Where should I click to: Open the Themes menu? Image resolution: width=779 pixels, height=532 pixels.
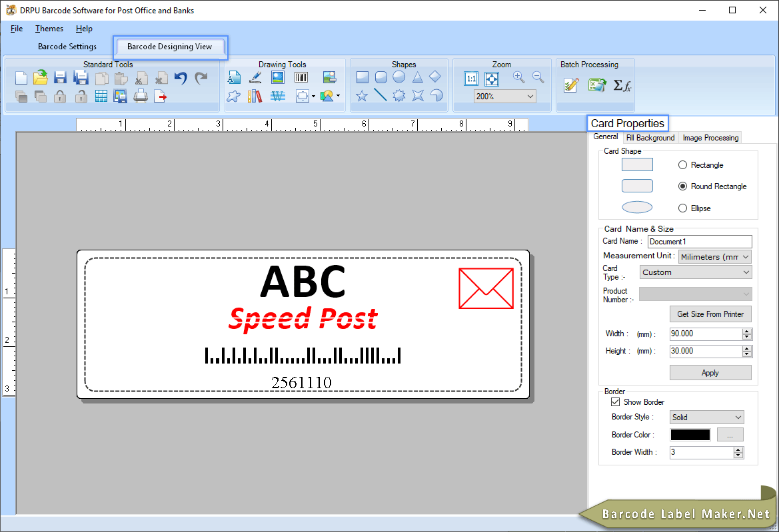[x=49, y=29]
